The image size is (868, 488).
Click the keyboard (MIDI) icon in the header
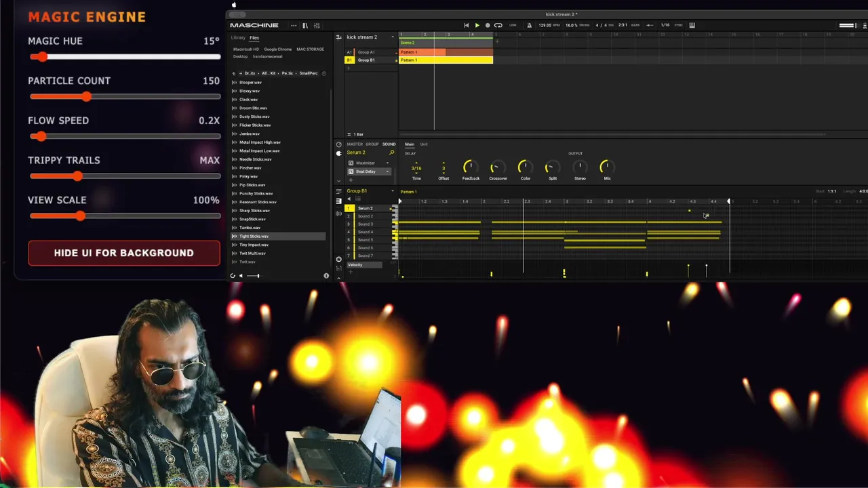click(692, 25)
